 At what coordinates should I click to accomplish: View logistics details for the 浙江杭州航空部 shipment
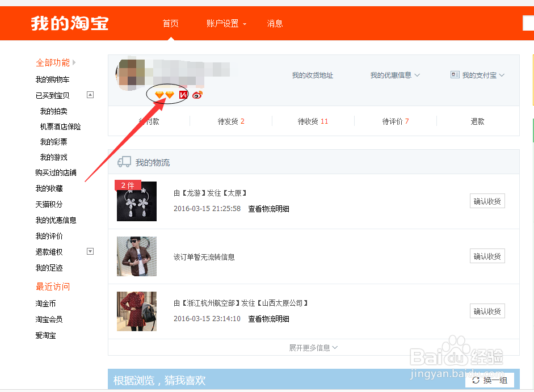tap(269, 319)
